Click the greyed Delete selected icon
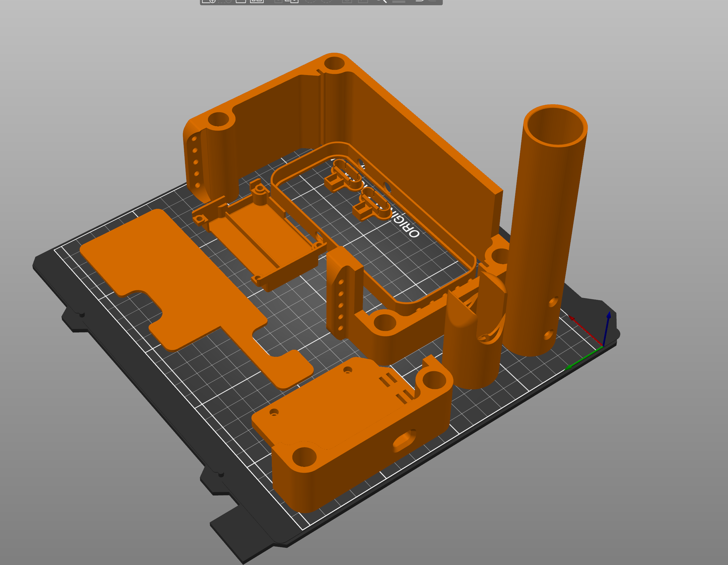The image size is (728, 565). point(225,1)
